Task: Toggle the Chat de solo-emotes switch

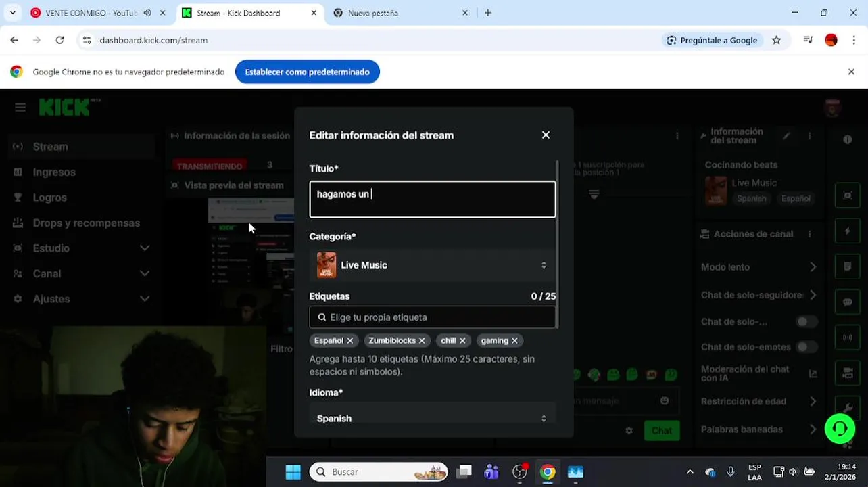Action: (x=806, y=347)
